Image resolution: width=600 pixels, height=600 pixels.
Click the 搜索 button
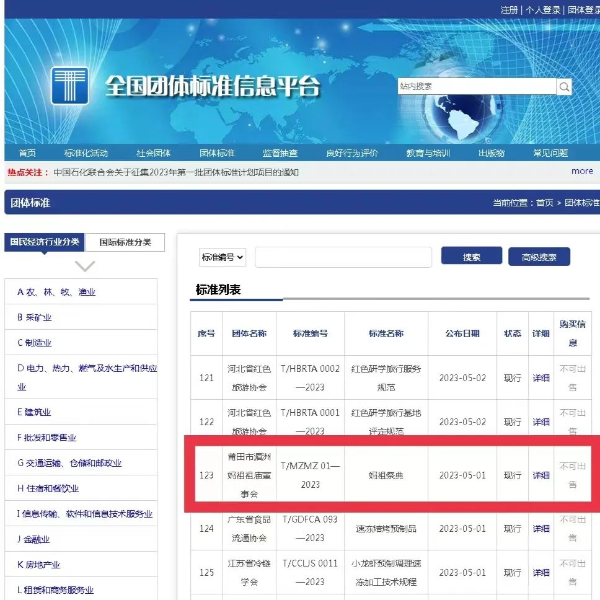tap(471, 256)
